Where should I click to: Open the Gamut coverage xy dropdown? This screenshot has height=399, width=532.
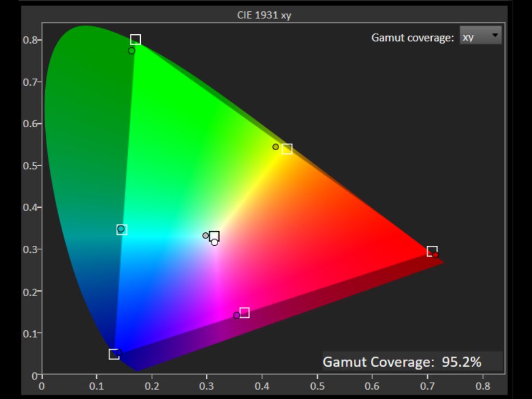tap(480, 36)
